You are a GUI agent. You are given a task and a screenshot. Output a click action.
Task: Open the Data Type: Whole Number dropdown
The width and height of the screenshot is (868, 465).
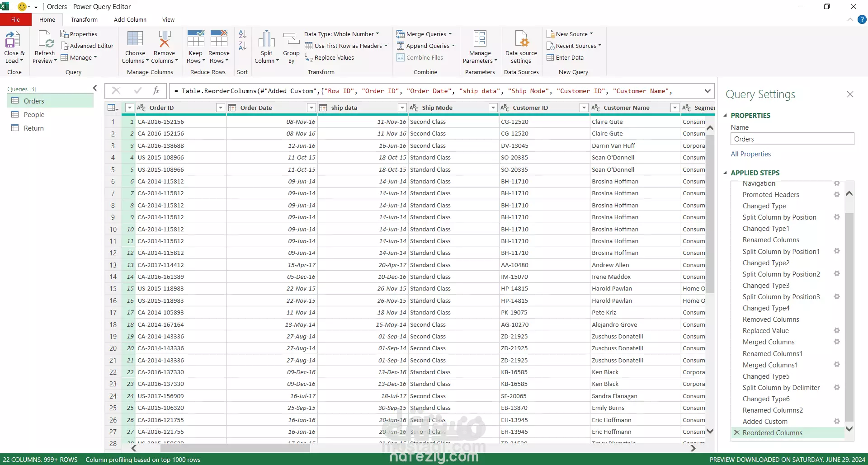[x=342, y=34]
